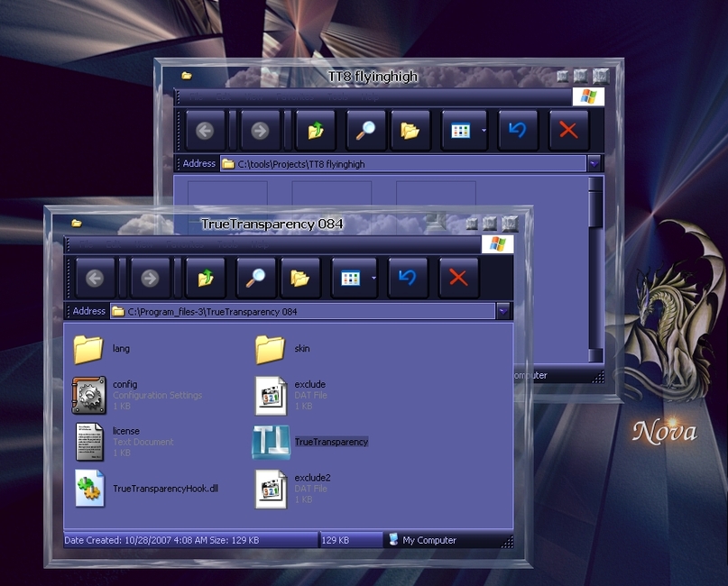
Task: Click the TT8 flyinghigh title bar text
Action: [373, 77]
